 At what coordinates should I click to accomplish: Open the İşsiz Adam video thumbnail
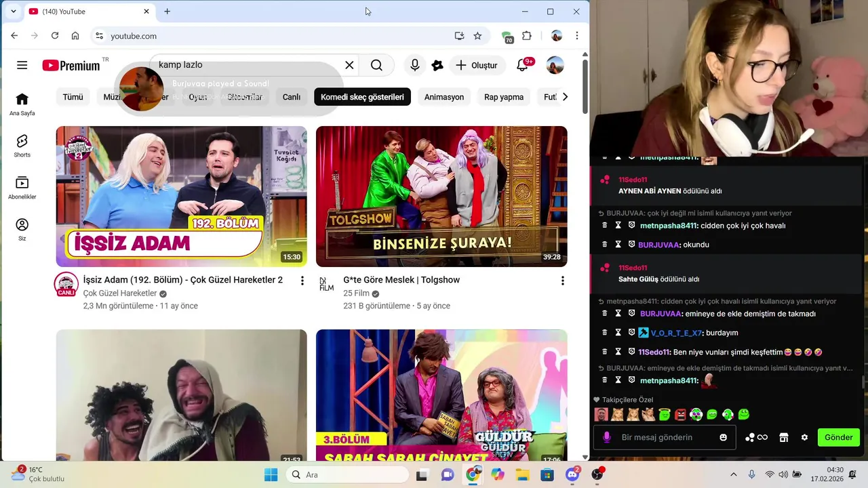[x=181, y=197]
